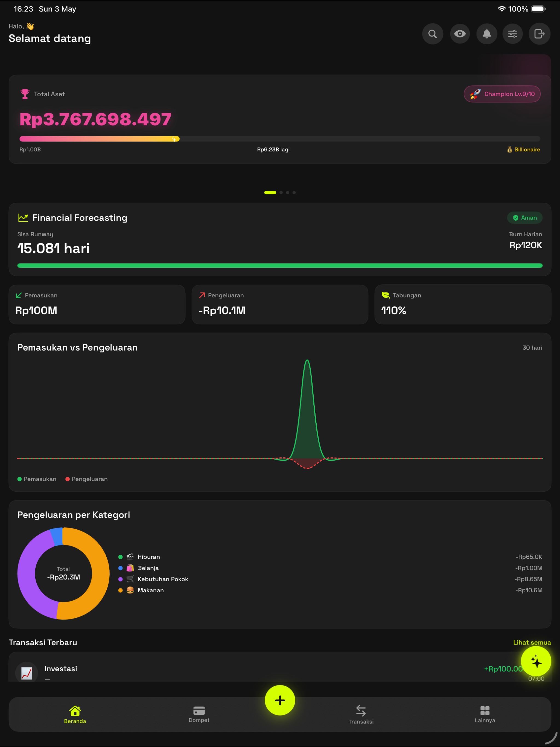Open the Investasi transaction row

click(280, 667)
